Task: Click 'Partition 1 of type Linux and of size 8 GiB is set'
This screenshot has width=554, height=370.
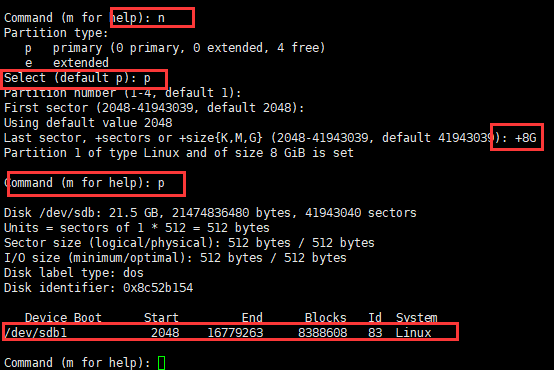Action: pyautogui.click(x=178, y=153)
